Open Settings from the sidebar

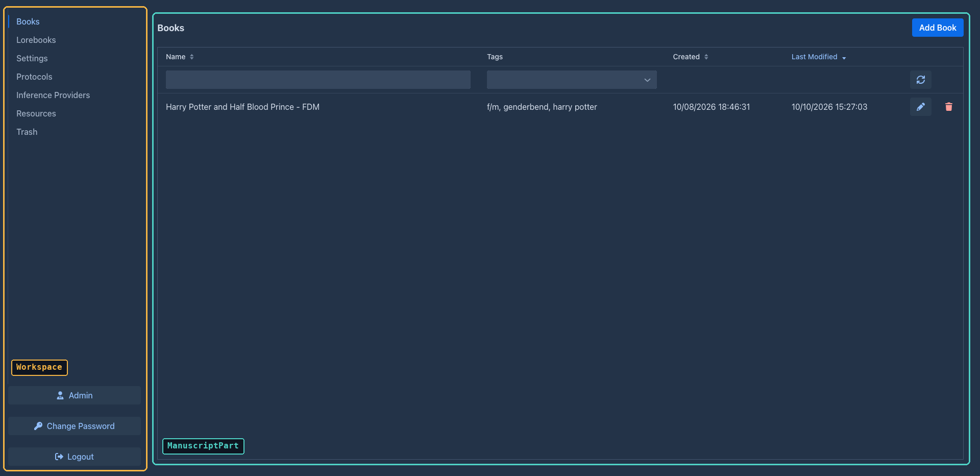click(32, 58)
